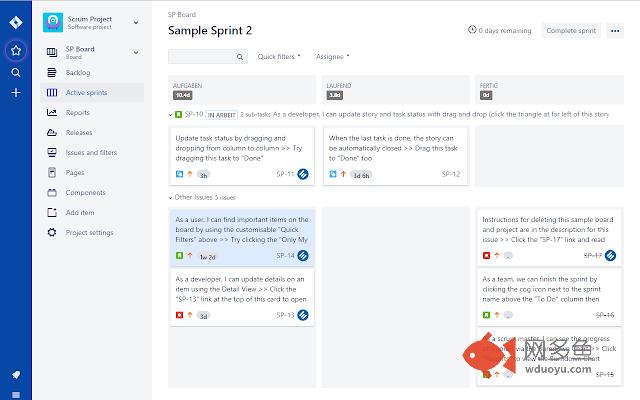The width and height of the screenshot is (640, 400).
Task: Click the Scrum Project avatar icon
Action: coord(52,21)
